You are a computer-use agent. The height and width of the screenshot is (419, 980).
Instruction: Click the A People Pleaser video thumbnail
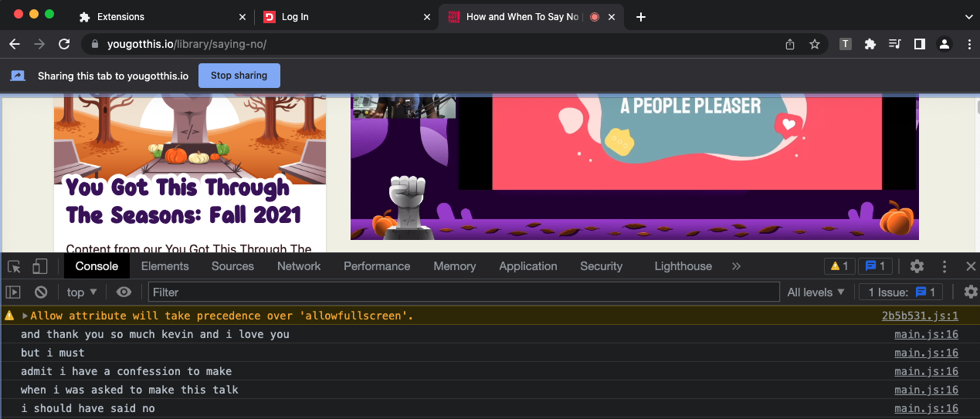(635, 168)
